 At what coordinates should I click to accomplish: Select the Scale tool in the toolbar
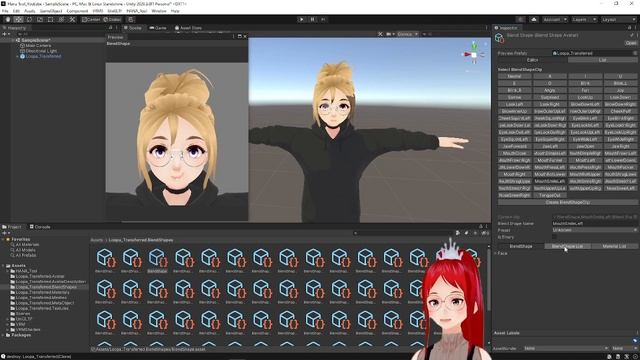coord(40,19)
